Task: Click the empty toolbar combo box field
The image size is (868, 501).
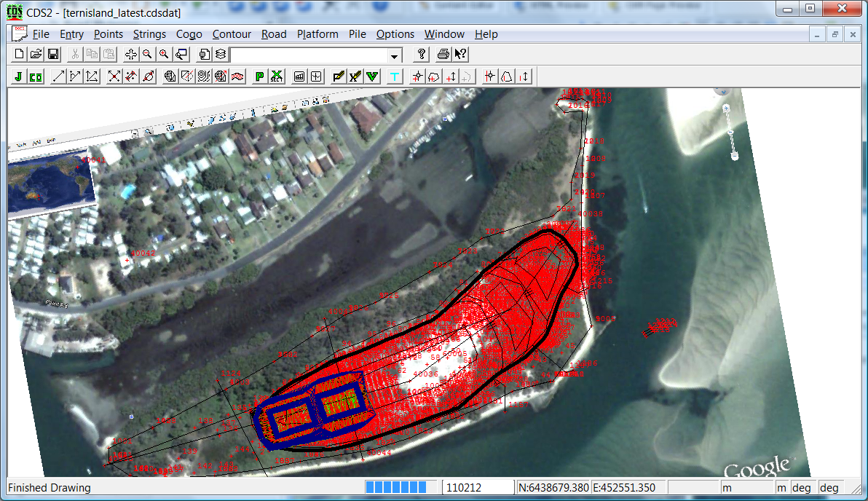Action: 308,55
